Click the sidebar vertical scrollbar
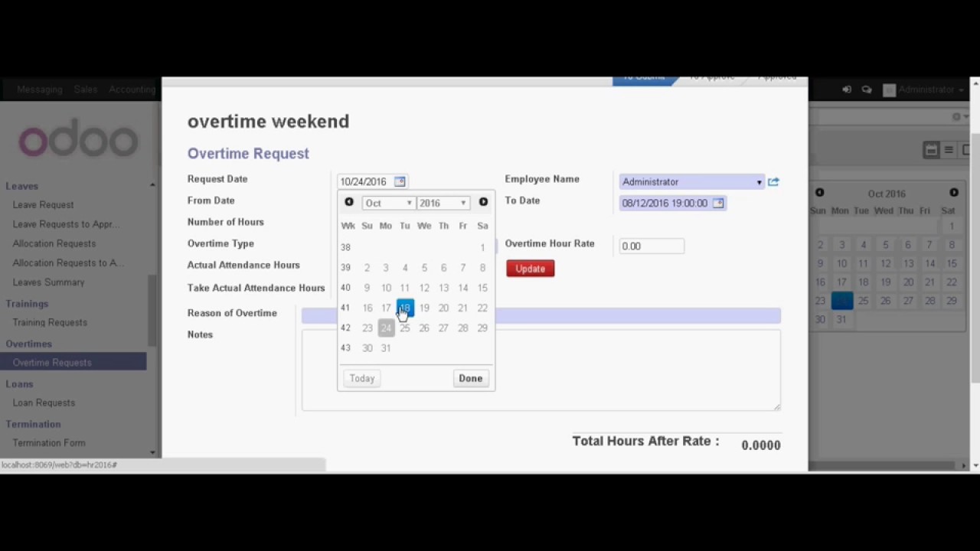The width and height of the screenshot is (980, 551). [x=152, y=310]
